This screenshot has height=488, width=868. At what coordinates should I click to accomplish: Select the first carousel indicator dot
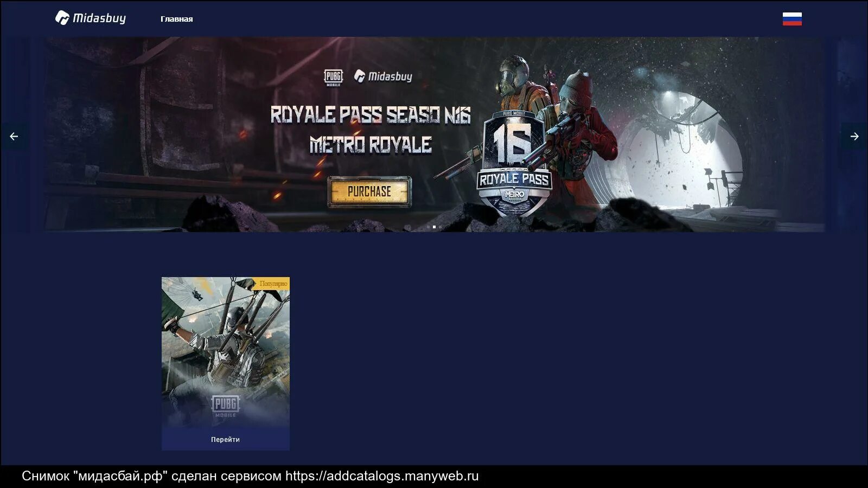click(428, 227)
